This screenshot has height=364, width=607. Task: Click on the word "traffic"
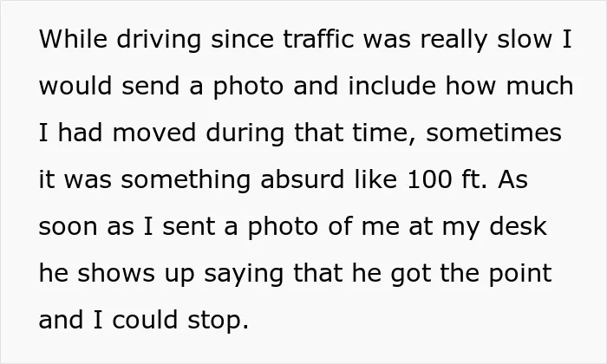318,39
